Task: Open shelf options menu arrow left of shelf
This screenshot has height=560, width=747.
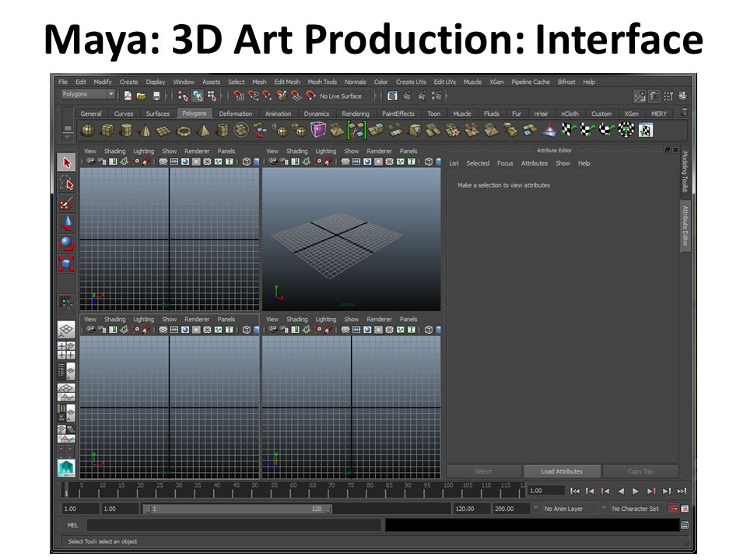Action: click(68, 137)
